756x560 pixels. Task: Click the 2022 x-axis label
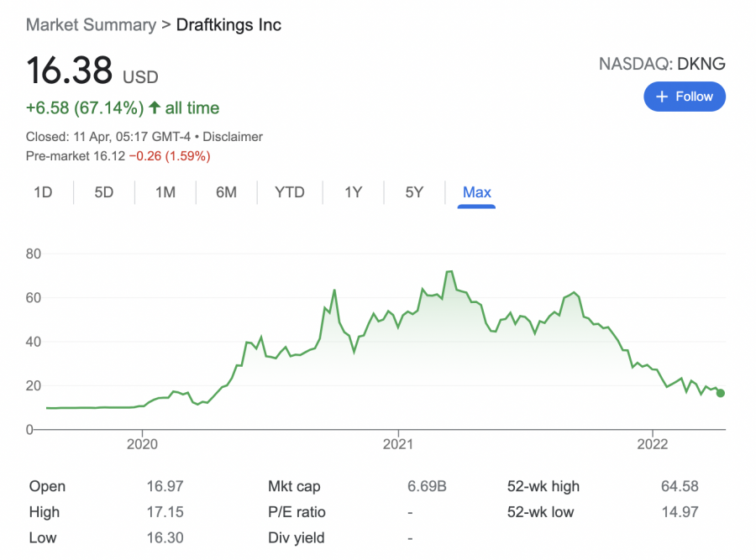click(x=653, y=444)
